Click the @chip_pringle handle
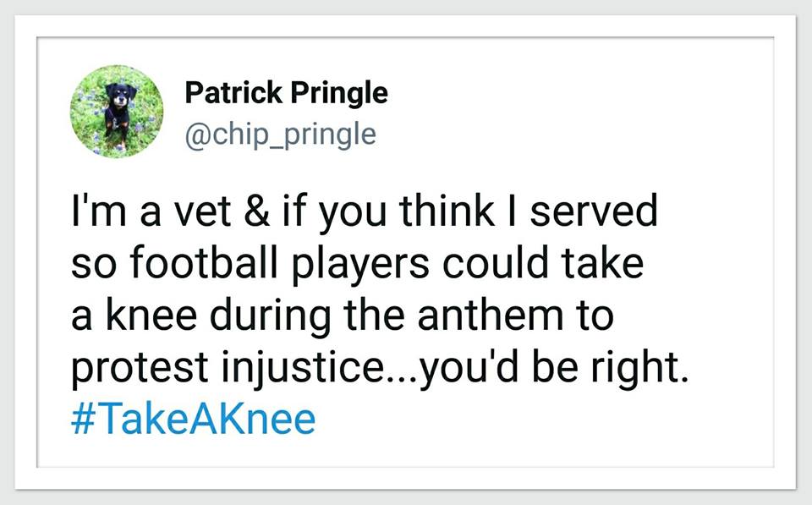 [280, 134]
